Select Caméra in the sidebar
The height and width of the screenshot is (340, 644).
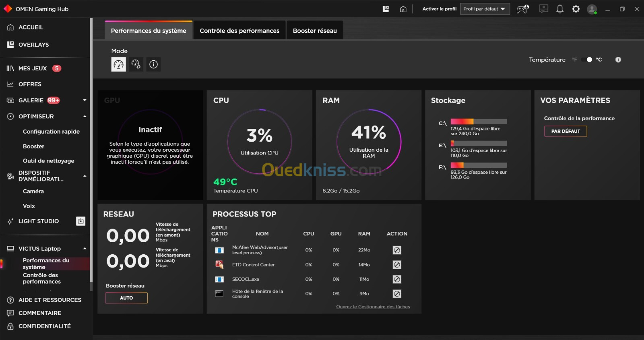click(x=33, y=191)
